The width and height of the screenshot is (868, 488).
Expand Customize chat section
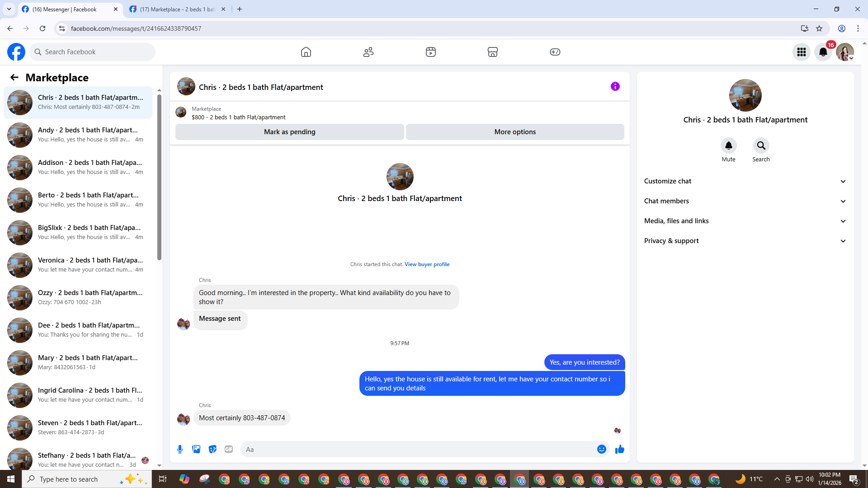point(745,181)
